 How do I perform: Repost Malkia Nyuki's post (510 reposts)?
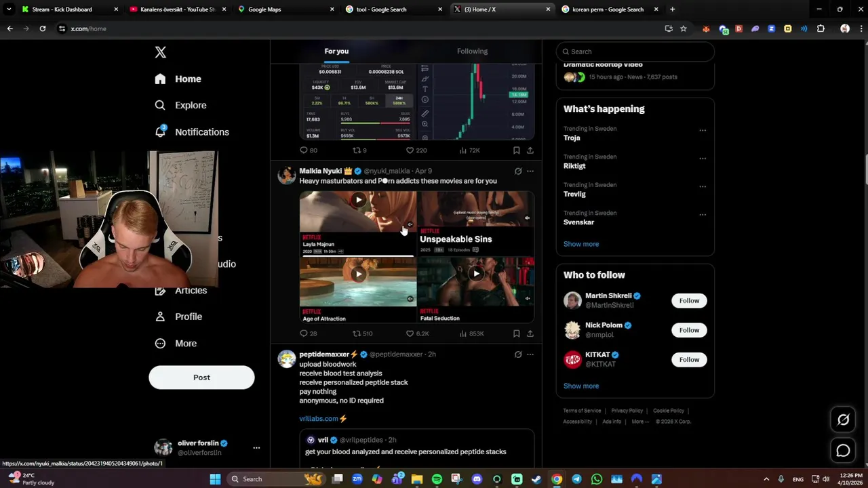click(362, 333)
